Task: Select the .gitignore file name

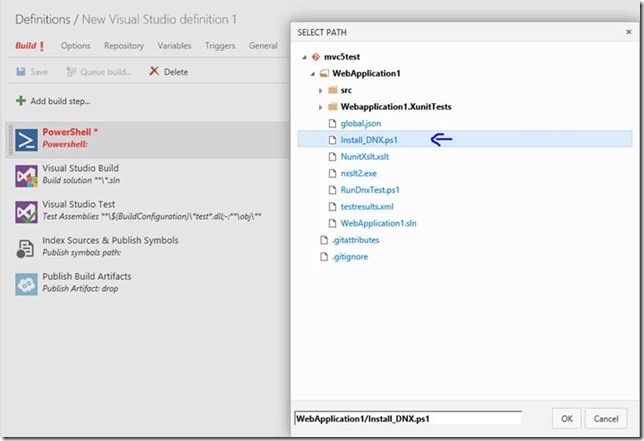Action: (x=350, y=257)
